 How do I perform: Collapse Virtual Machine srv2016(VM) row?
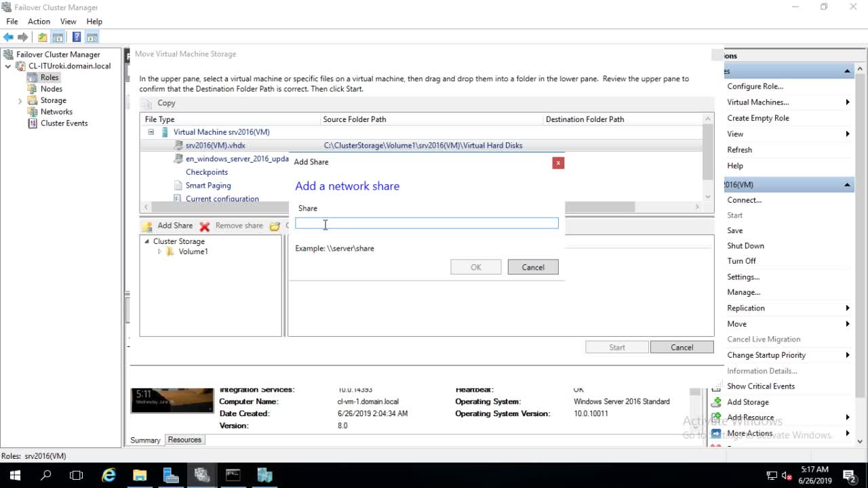coord(151,132)
